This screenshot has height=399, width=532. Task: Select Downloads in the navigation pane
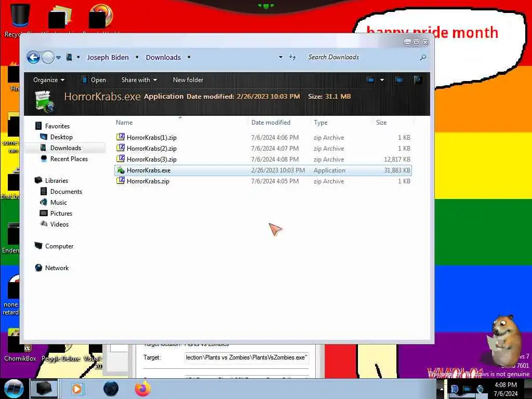pos(65,148)
